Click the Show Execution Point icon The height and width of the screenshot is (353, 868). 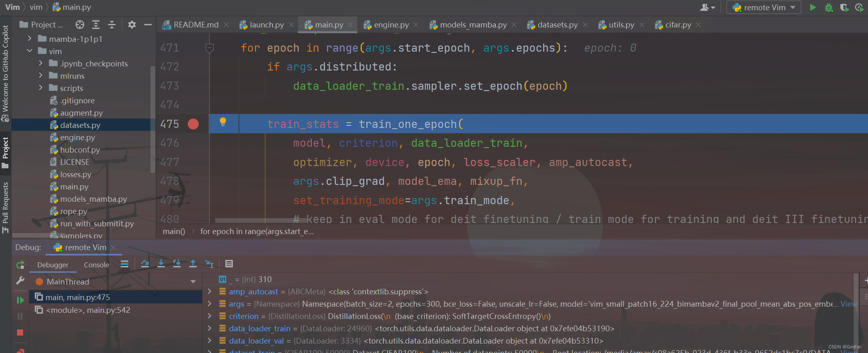125,264
